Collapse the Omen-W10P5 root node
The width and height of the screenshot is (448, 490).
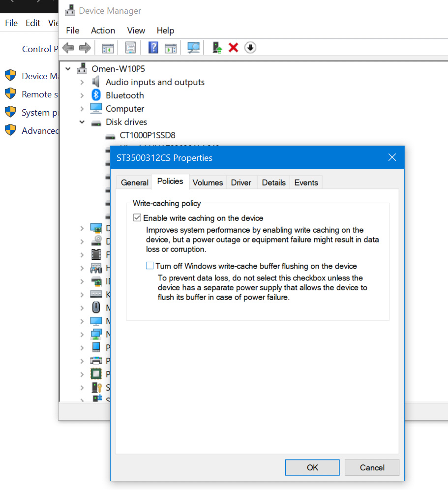68,68
